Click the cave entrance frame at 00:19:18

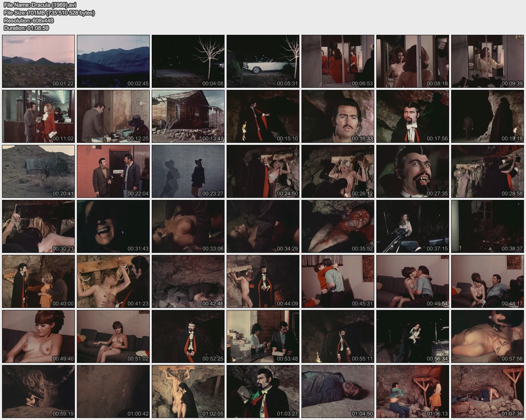(488, 116)
